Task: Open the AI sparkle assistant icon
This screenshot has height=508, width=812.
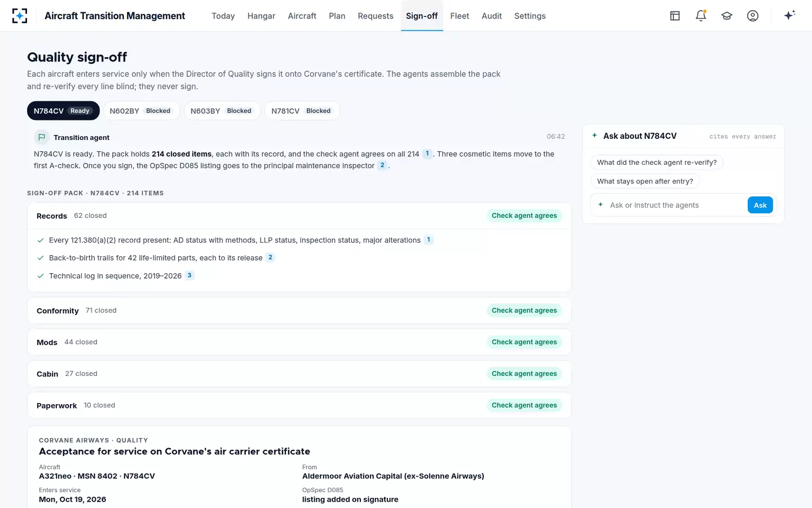Action: pos(789,15)
